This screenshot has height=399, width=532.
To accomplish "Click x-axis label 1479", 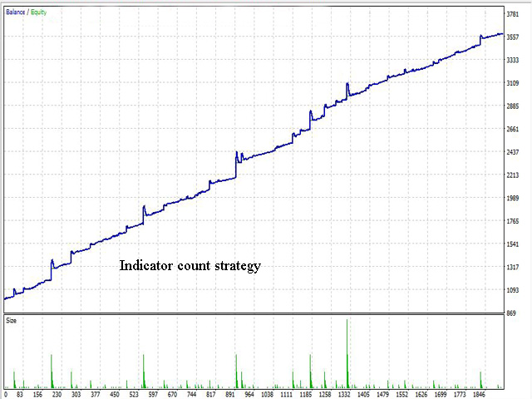I will point(382,394).
